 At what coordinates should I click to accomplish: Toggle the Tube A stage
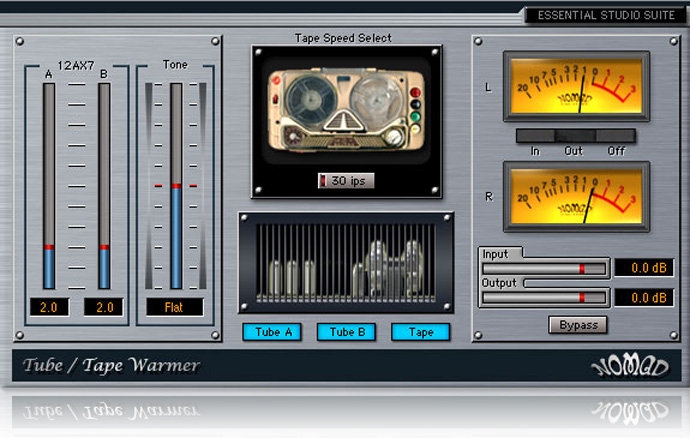(272, 332)
